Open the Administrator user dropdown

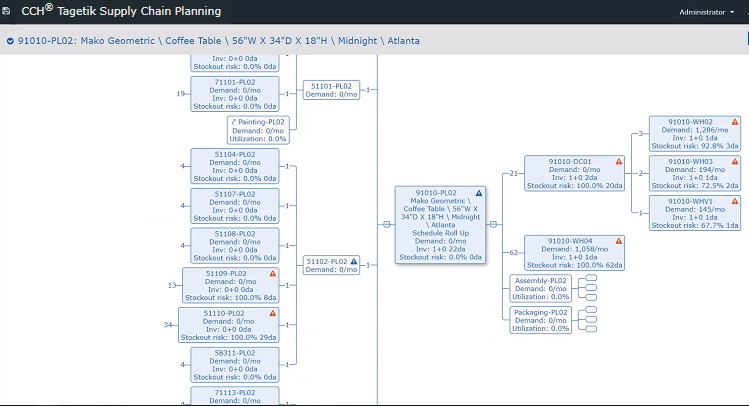(x=706, y=12)
